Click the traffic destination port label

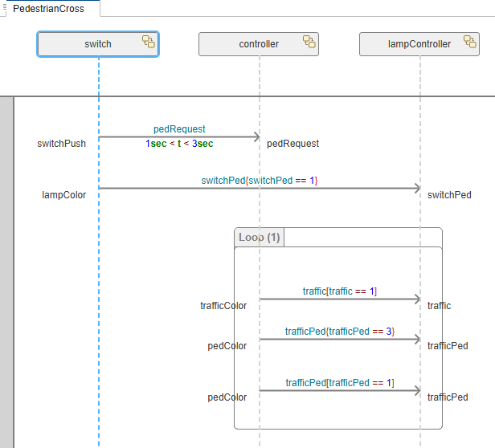[439, 306]
